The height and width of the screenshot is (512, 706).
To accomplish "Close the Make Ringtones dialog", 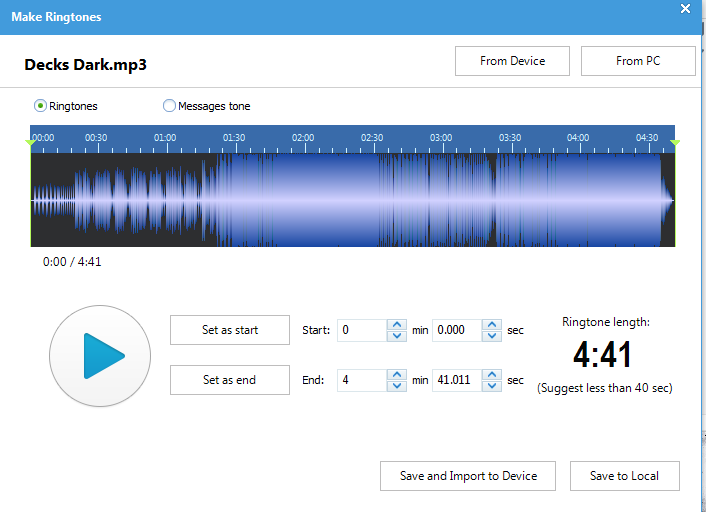I will (x=685, y=9).
